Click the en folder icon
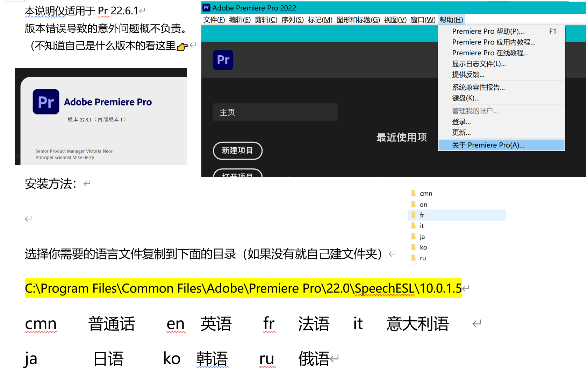This screenshot has height=392, width=588. (414, 204)
